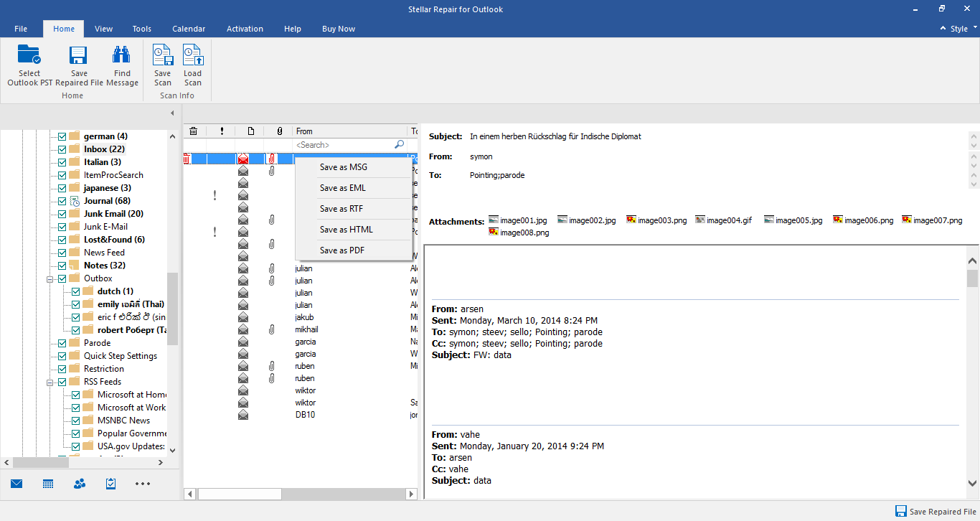Click envelope icon in mikhail row
This screenshot has height=521, width=980.
[243, 329]
